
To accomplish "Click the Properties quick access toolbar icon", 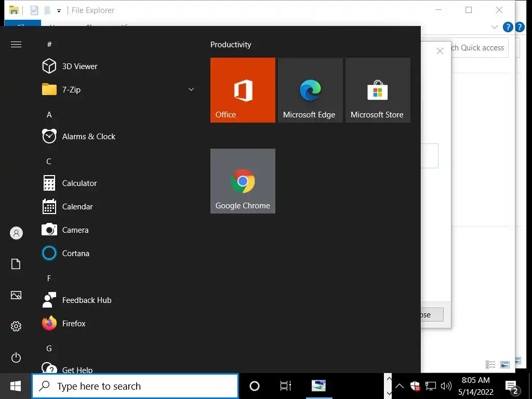I will click(34, 10).
